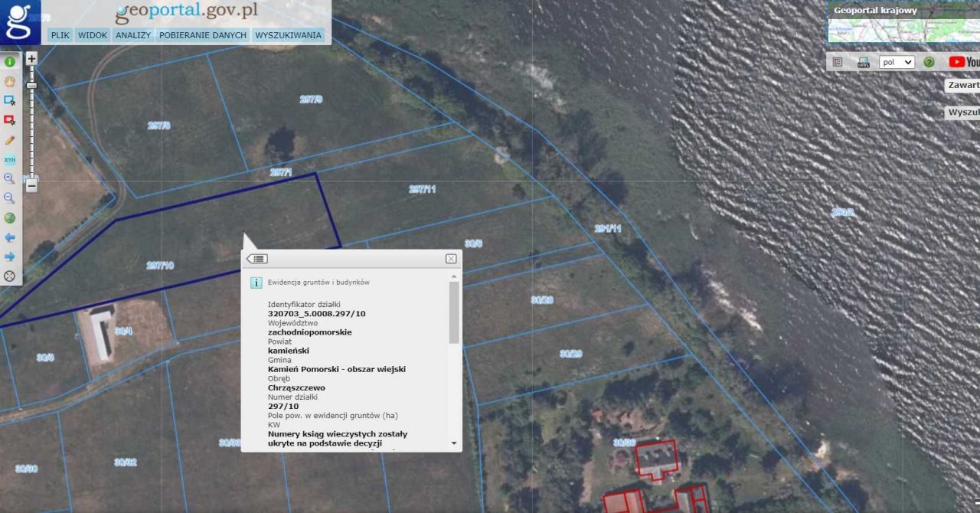This screenshot has height=513, width=980.
Task: Open the ANALIZY menu
Action: (133, 35)
